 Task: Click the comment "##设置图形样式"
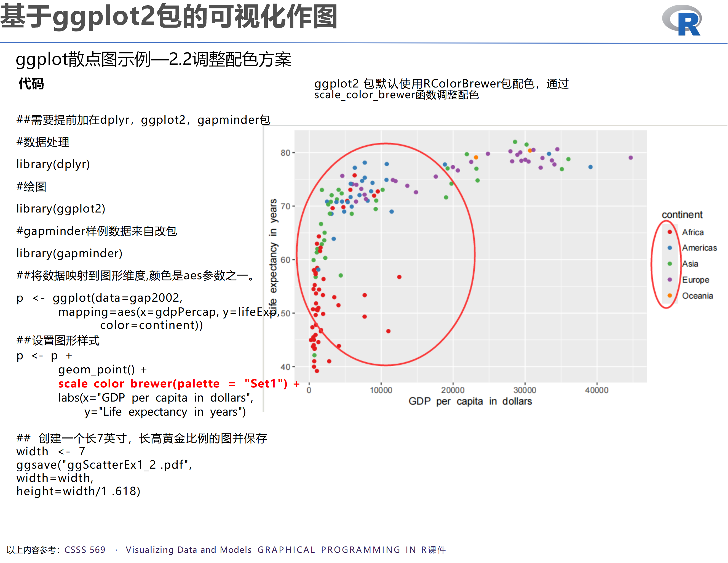click(58, 341)
